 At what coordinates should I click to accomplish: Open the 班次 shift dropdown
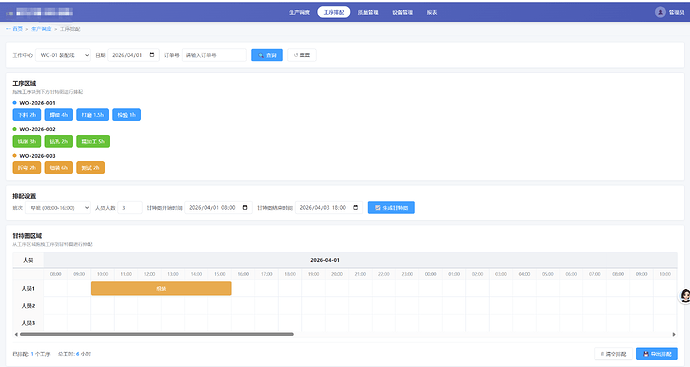(x=58, y=208)
